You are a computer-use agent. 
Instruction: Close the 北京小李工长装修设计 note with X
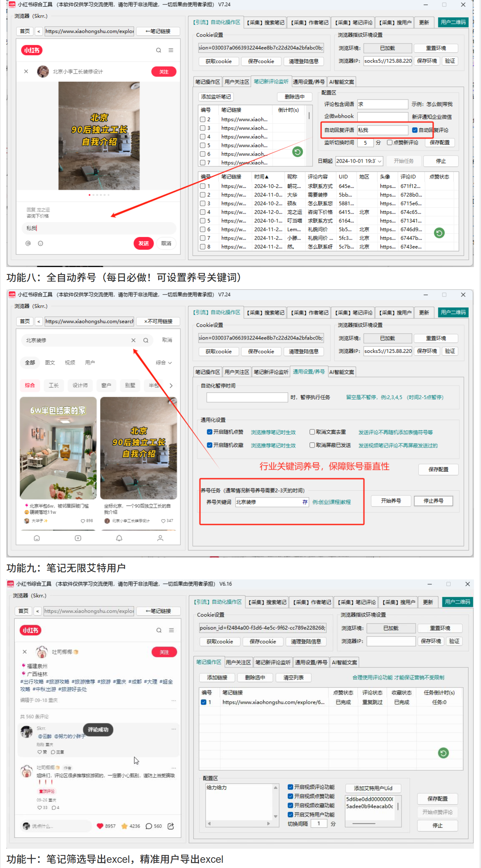[x=26, y=71]
